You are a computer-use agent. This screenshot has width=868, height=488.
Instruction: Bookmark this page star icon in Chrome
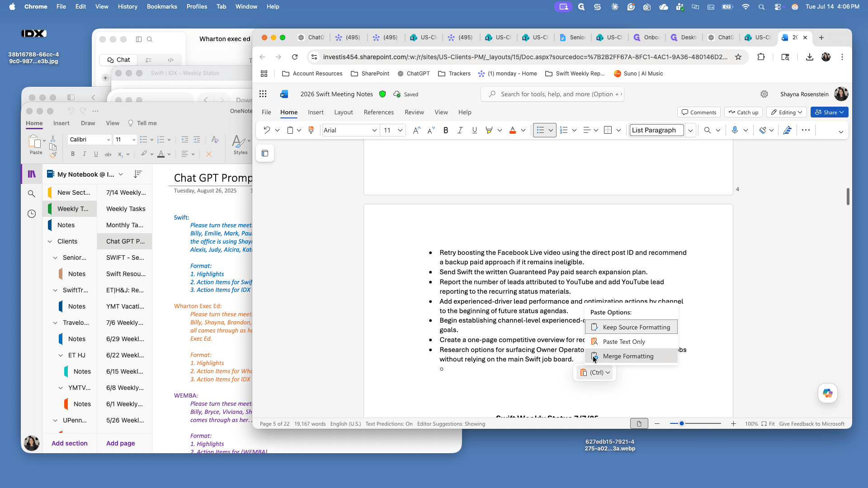[738, 57]
